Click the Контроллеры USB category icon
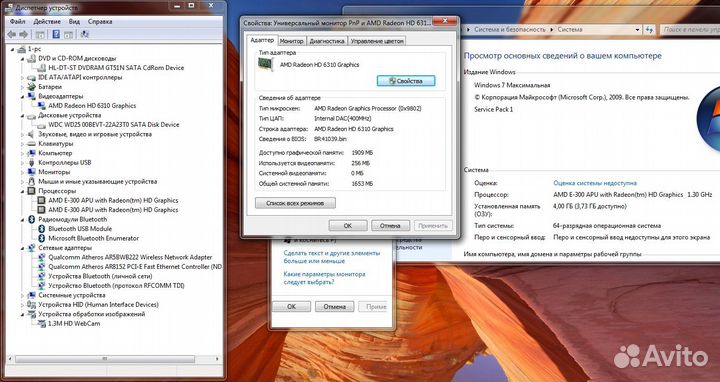The width and height of the screenshot is (720, 382). click(x=32, y=163)
